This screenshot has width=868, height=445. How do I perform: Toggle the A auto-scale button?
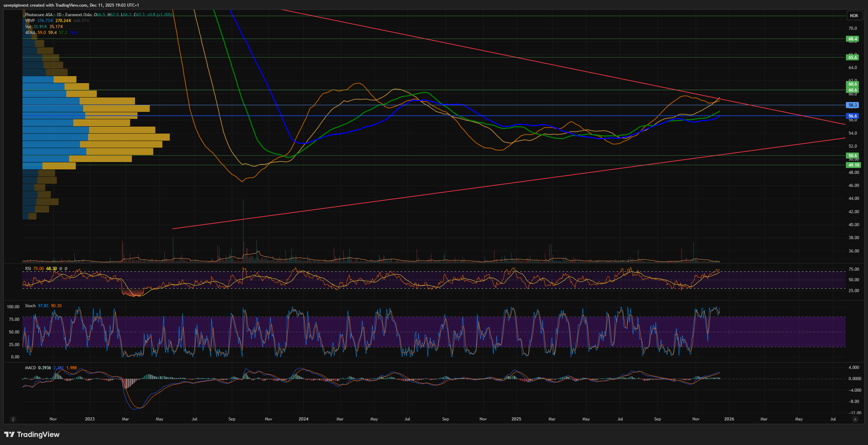(855, 419)
